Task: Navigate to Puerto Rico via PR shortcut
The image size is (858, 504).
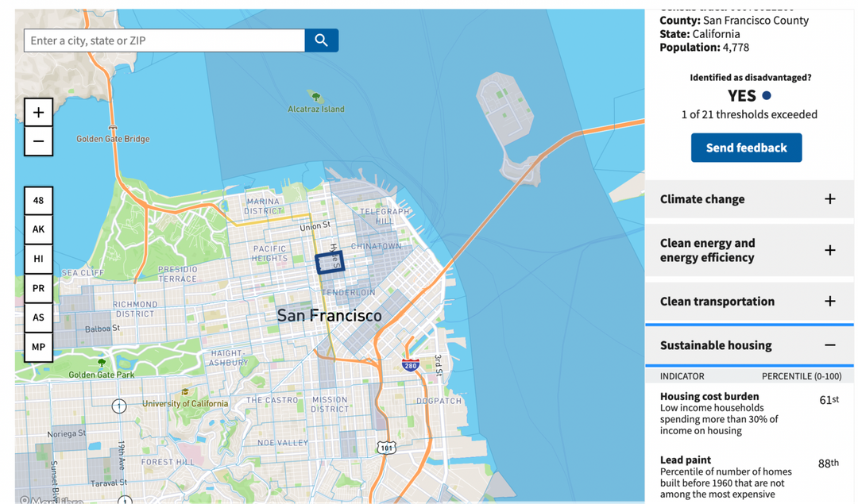Action: pos(38,288)
